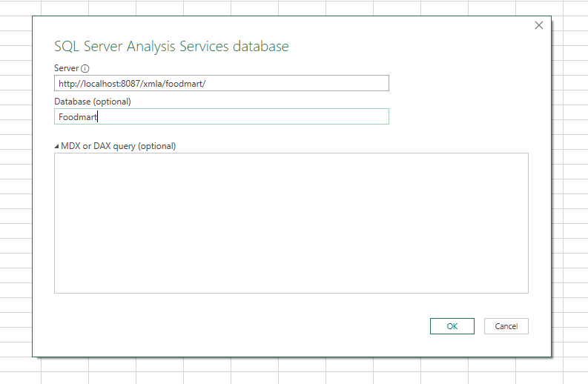
Task: Click the 'Database (optional)' label
Action: pyautogui.click(x=93, y=102)
